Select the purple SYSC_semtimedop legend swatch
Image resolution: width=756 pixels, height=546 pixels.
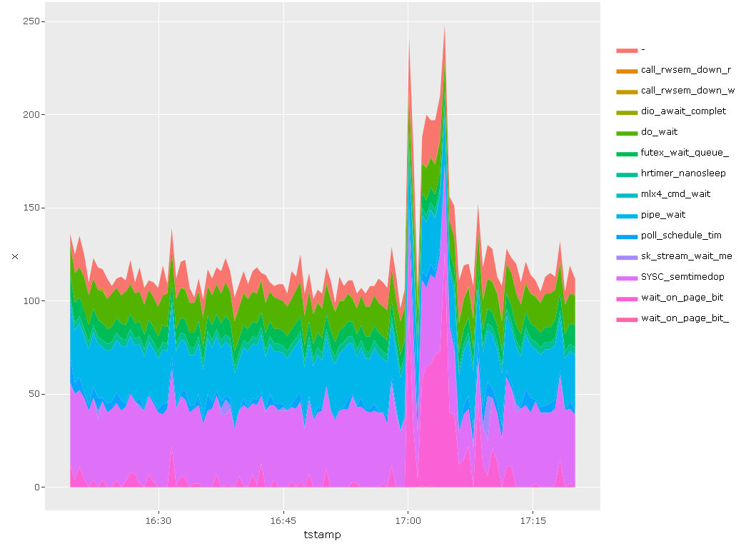click(x=626, y=277)
